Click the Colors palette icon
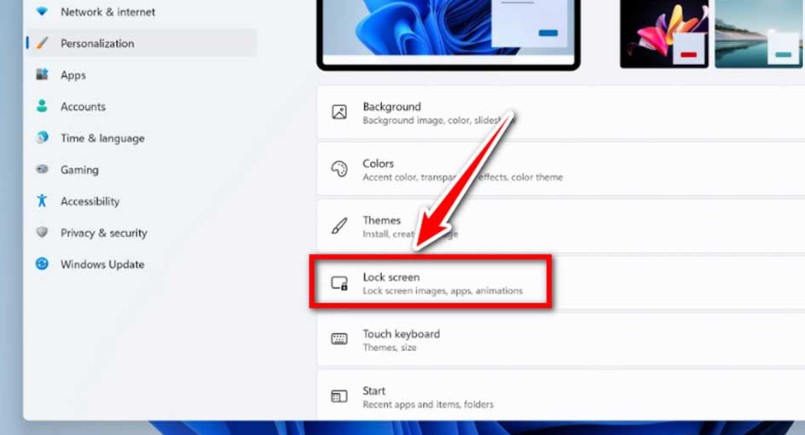Screen dimensions: 805x435 point(339,169)
